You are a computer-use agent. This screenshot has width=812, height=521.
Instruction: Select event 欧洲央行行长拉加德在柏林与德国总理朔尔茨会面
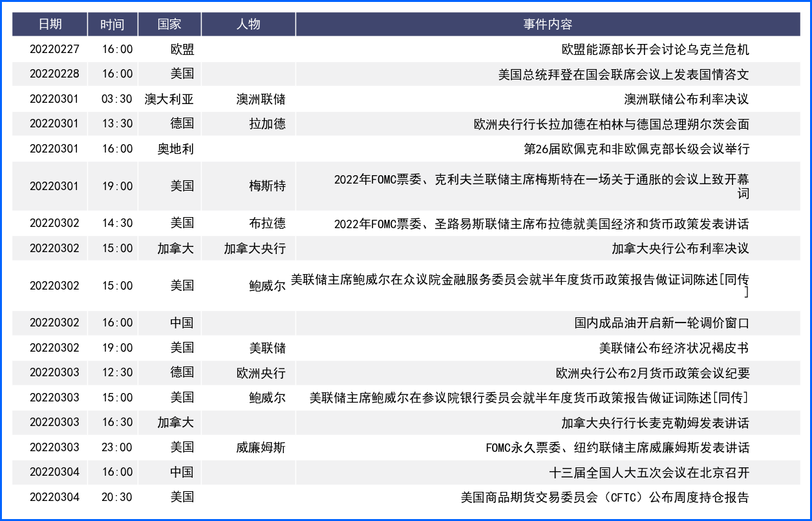[612, 123]
